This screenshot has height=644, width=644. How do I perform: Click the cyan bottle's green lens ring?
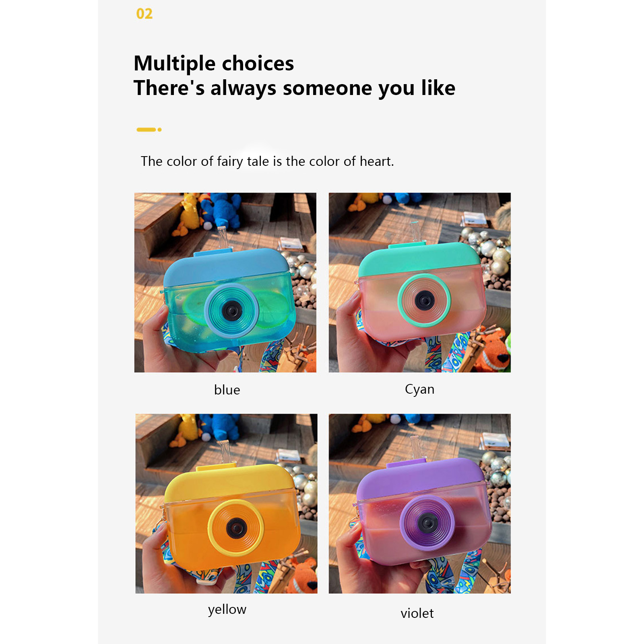pos(424,300)
